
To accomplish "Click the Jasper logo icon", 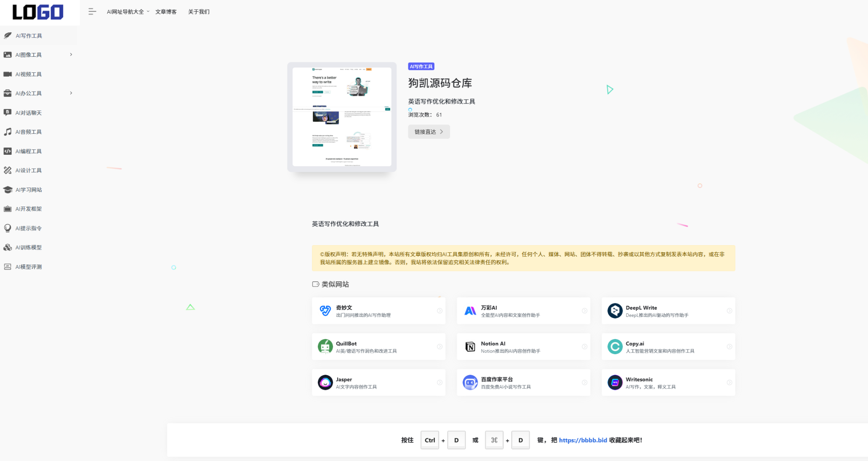I will coord(325,382).
